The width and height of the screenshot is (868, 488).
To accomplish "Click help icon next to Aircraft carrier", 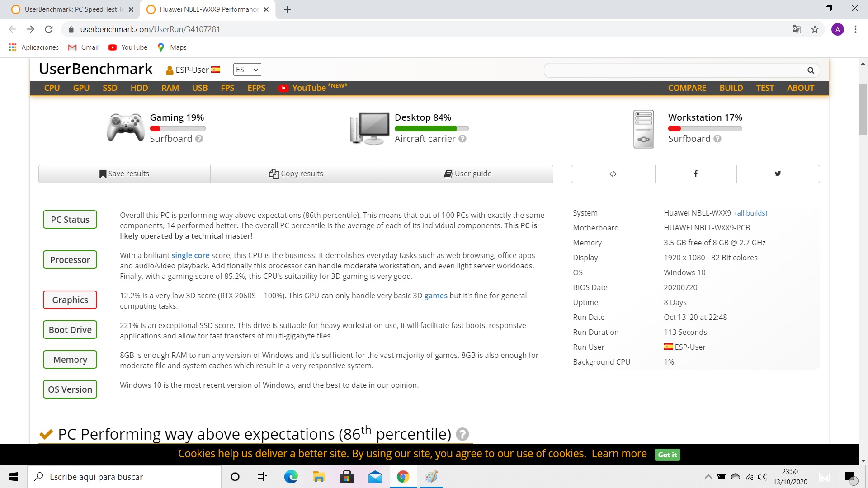I will [x=462, y=139].
